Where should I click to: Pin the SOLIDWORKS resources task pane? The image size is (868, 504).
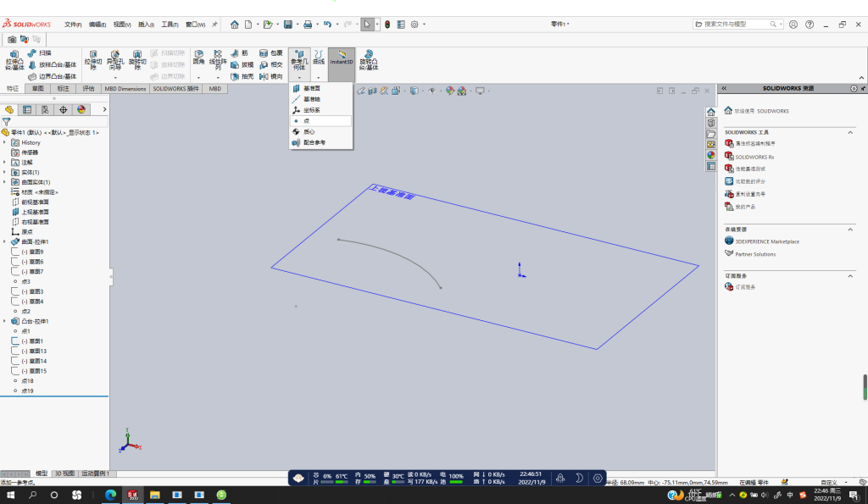862,89
